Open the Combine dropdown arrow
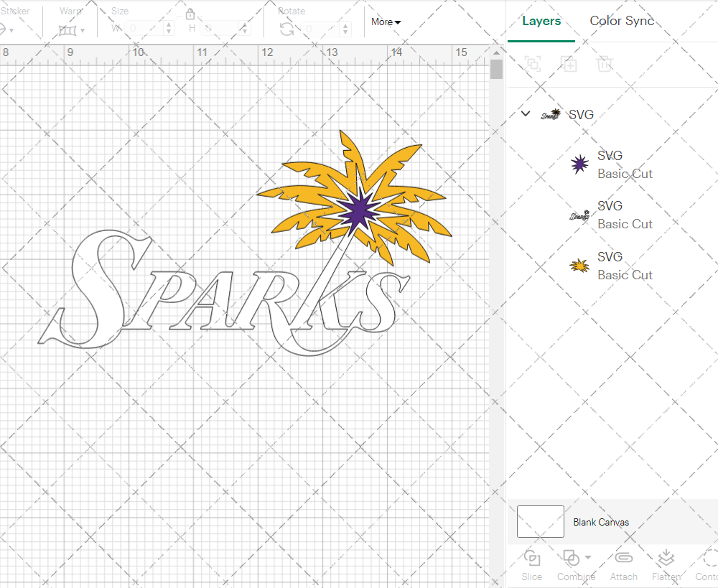The image size is (718, 588). (588, 557)
